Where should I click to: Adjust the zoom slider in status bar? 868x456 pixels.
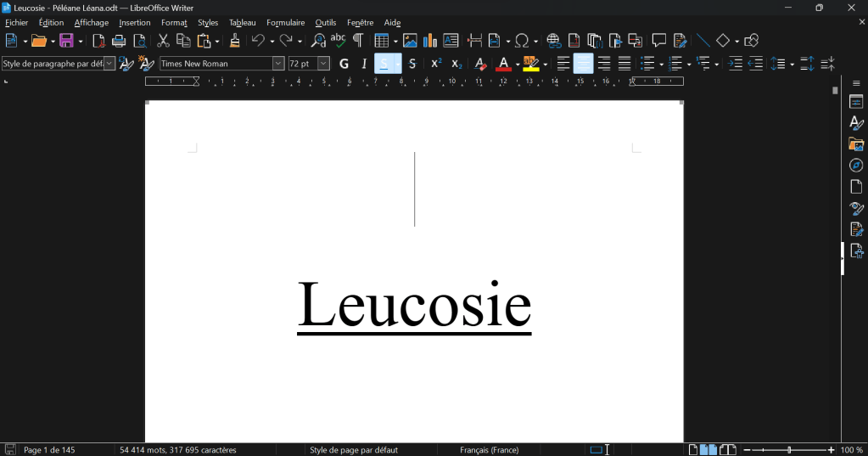tap(789, 450)
